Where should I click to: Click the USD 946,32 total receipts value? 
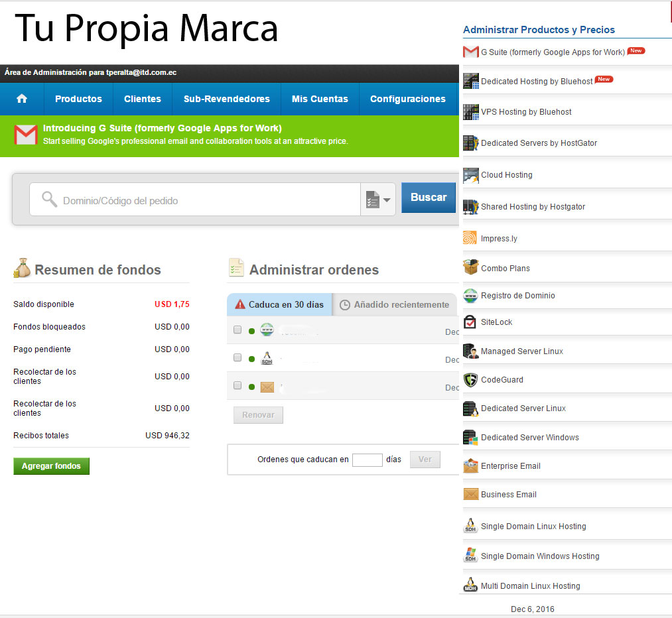167,436
